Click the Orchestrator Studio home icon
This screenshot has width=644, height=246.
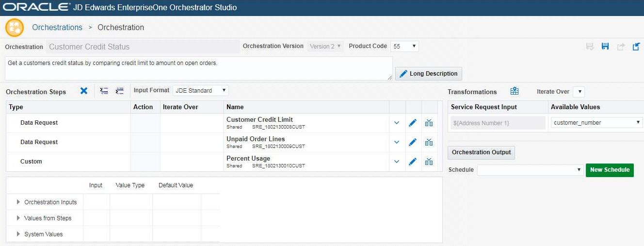click(14, 28)
